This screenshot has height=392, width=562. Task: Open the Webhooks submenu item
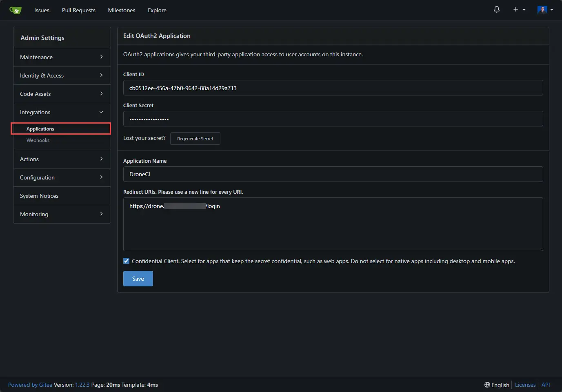pyautogui.click(x=38, y=140)
